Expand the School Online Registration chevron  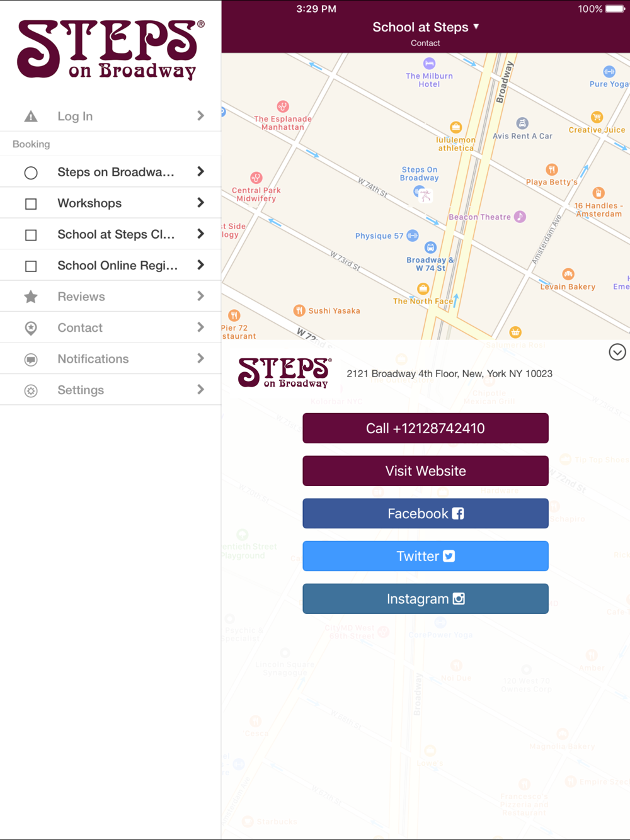[200, 265]
